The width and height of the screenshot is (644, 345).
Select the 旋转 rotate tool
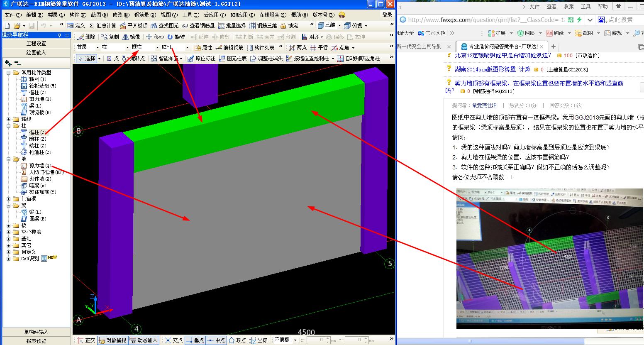tap(176, 37)
